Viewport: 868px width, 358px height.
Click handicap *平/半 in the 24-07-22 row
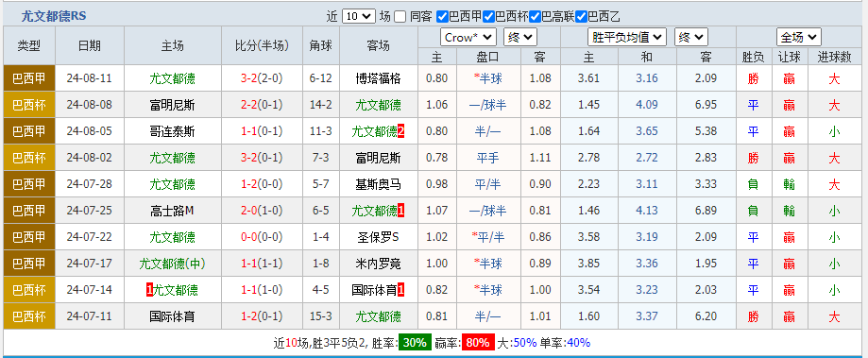[x=487, y=237]
